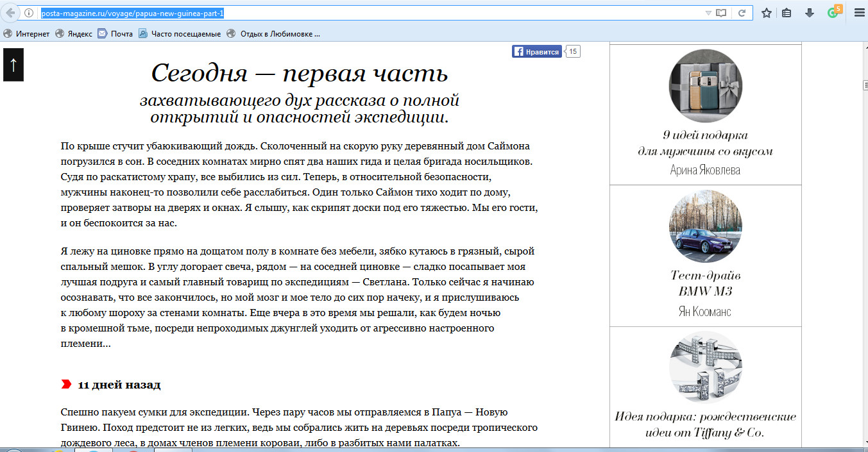Click the paragraph starting Спешно пакуем сумки
This screenshot has width=868, height=452.
[x=299, y=427]
